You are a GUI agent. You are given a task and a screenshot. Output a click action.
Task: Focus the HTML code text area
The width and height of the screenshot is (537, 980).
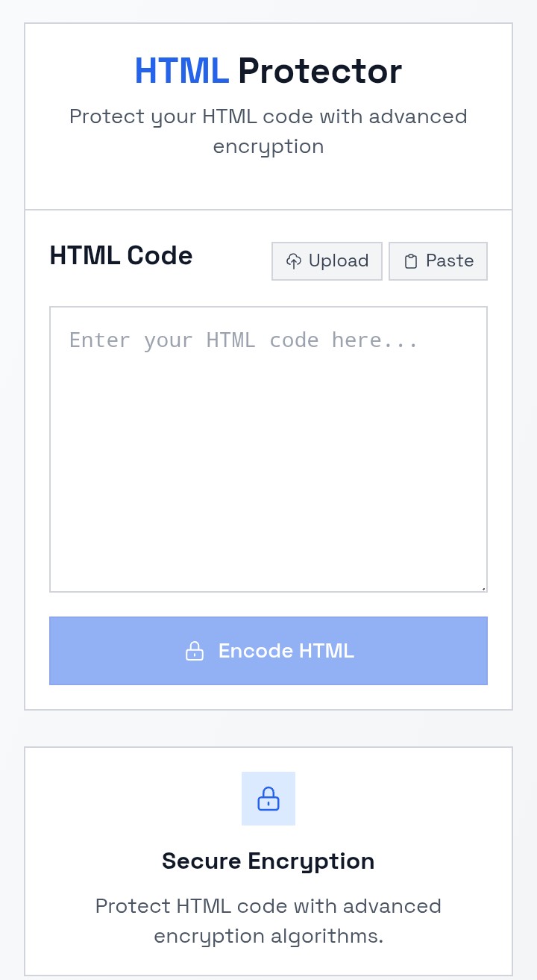coord(268,448)
